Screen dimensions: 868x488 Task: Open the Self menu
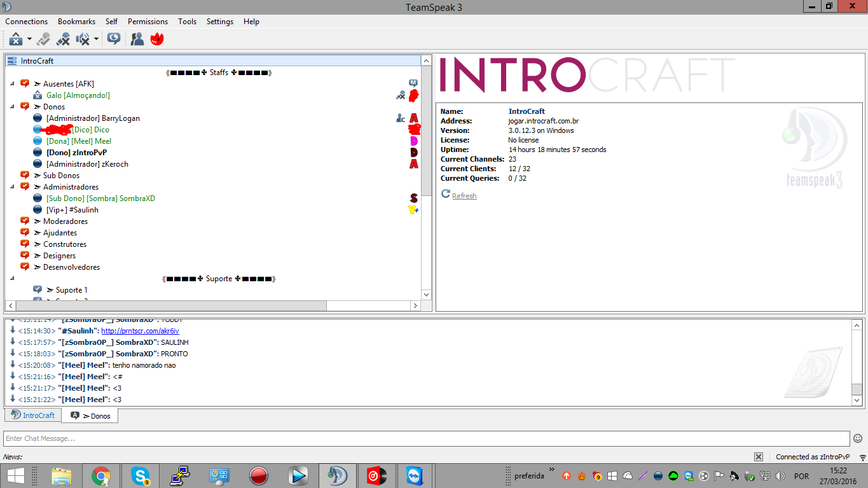(111, 22)
